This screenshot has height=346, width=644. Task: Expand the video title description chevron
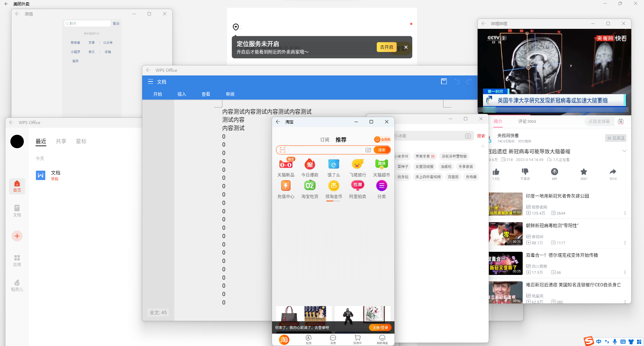pos(624,151)
